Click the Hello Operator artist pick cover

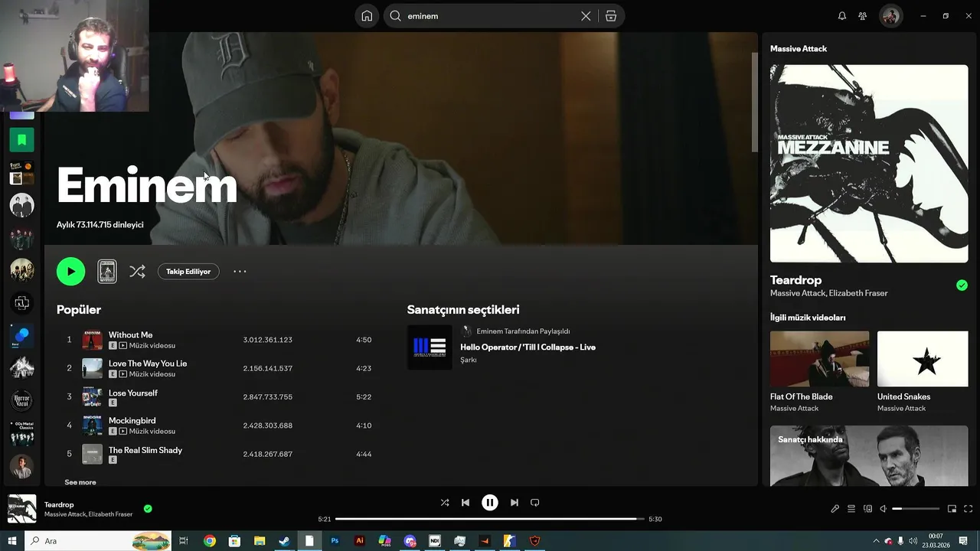(x=430, y=347)
